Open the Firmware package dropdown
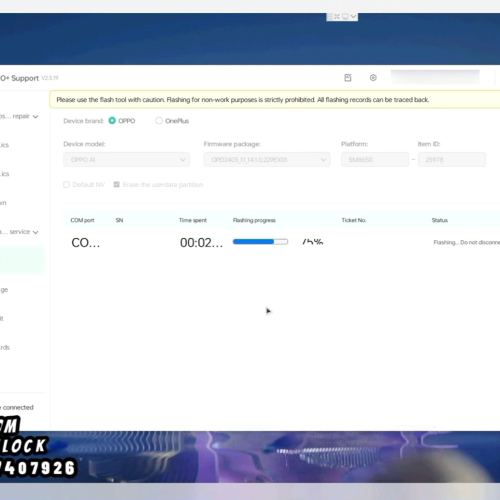Image resolution: width=500 pixels, height=500 pixels. point(267,160)
